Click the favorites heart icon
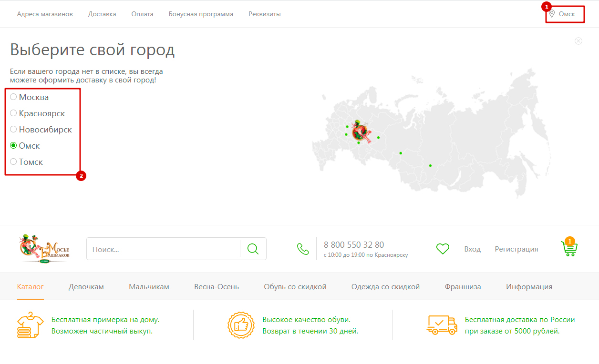Screen dimensions: 599x364 point(443,249)
